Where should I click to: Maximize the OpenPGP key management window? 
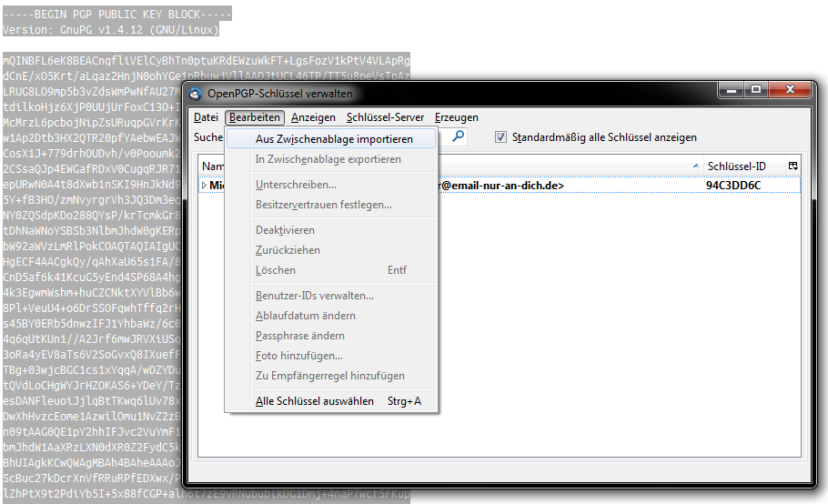(755, 90)
